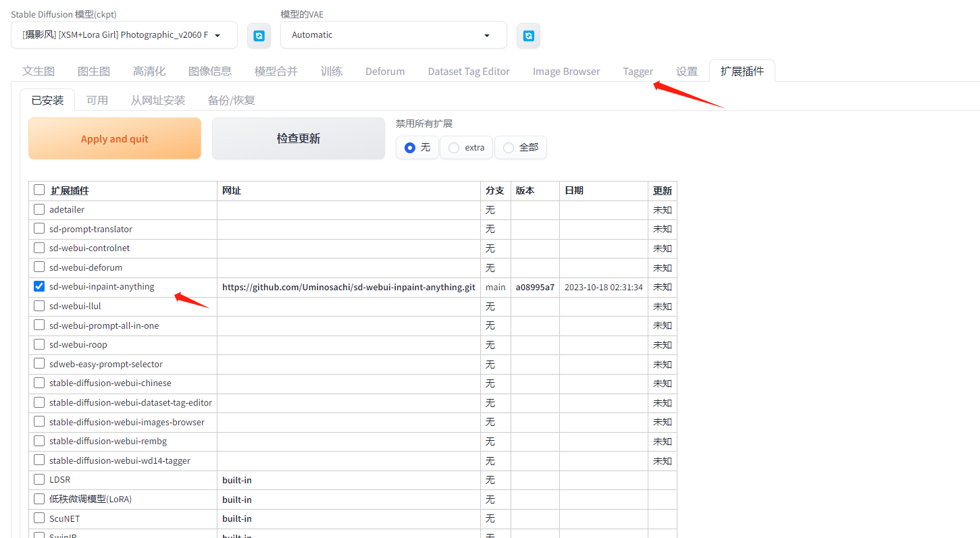Open the sd-webui-inpaint-anything GitHub URL

click(x=349, y=287)
